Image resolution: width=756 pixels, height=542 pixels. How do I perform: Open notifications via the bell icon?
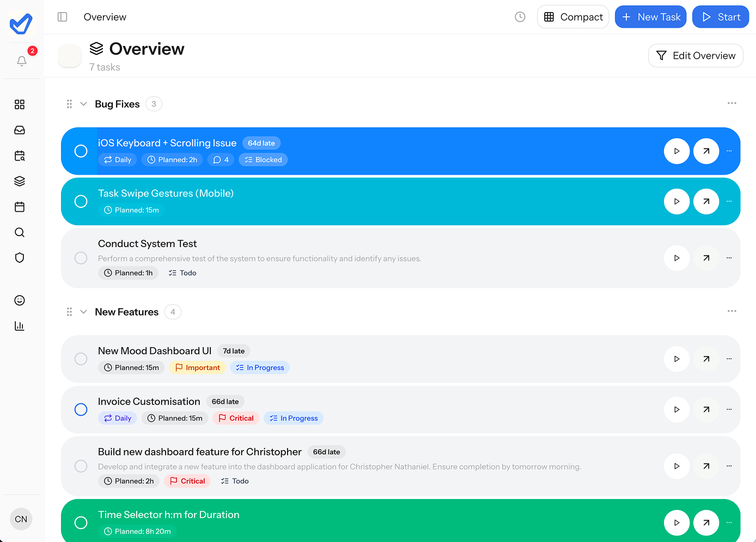(22, 61)
